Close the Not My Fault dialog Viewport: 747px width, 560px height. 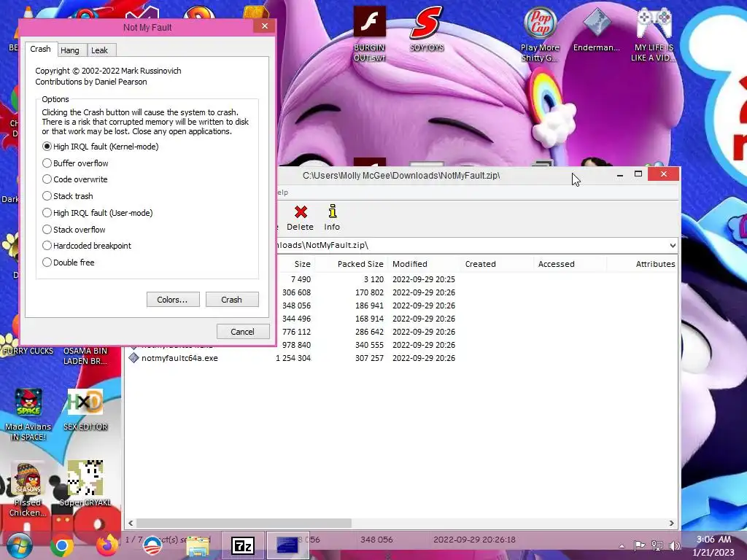pos(264,26)
